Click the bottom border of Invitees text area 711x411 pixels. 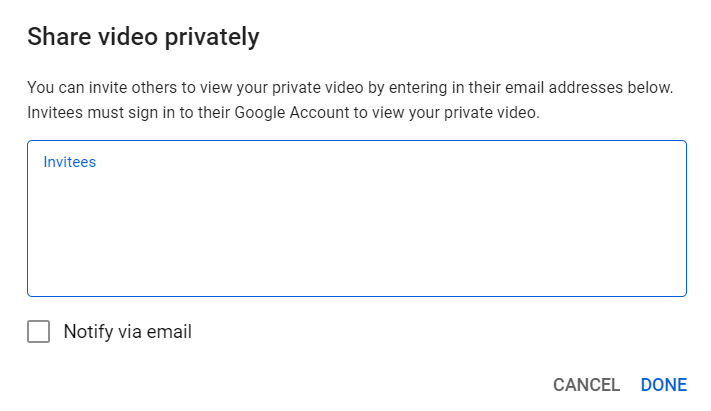[357, 296]
